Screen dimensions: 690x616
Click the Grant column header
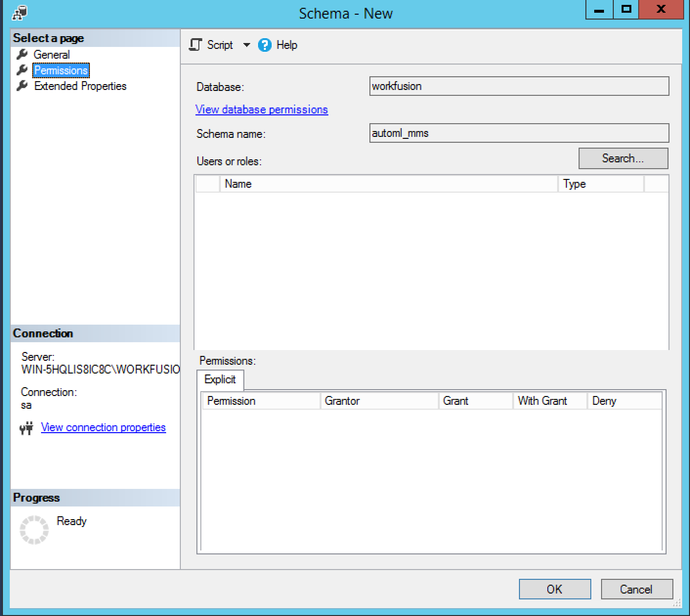pyautogui.click(x=475, y=401)
